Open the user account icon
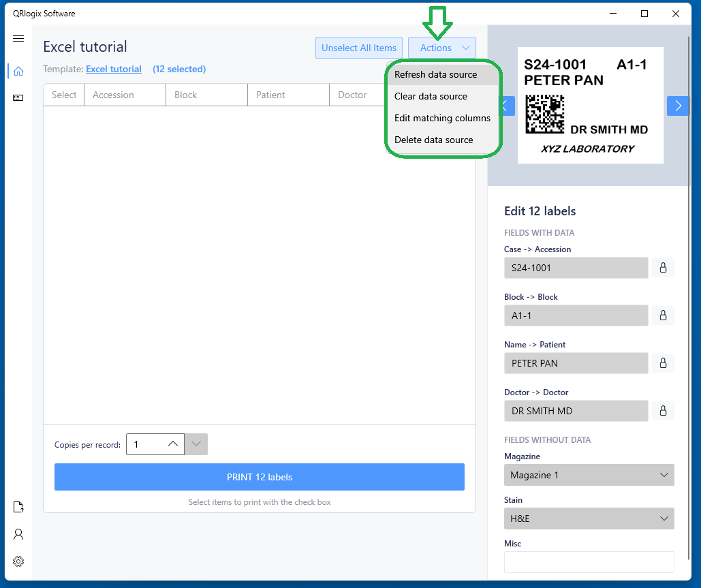Screen dimensions: 701x588 coord(18,534)
